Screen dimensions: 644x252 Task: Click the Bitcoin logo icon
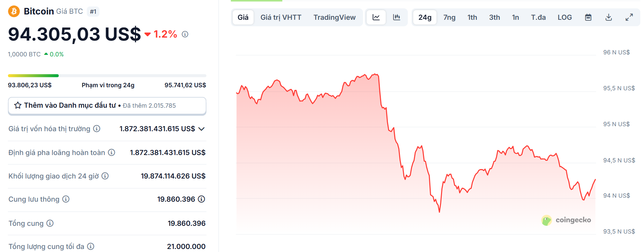point(14,11)
